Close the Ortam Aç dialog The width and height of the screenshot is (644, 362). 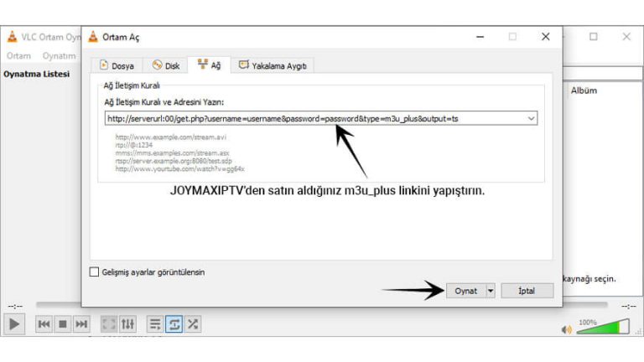click(545, 37)
